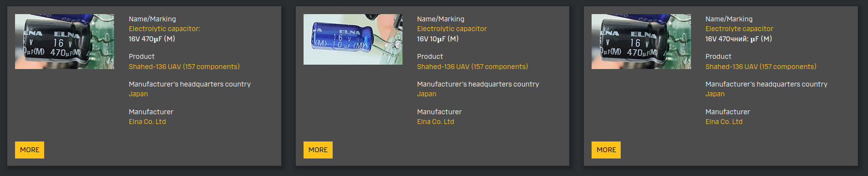
Task: View the blue ELNA 10µF capacitor photo
Action: pos(353,39)
